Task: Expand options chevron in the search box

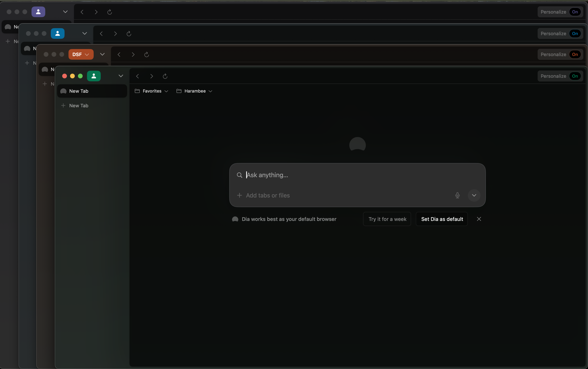Action: tap(474, 195)
